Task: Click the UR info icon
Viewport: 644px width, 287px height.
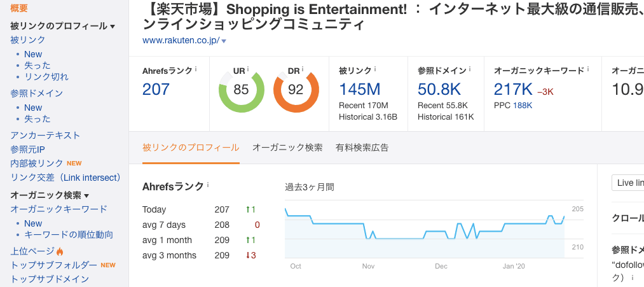Action: tap(248, 69)
